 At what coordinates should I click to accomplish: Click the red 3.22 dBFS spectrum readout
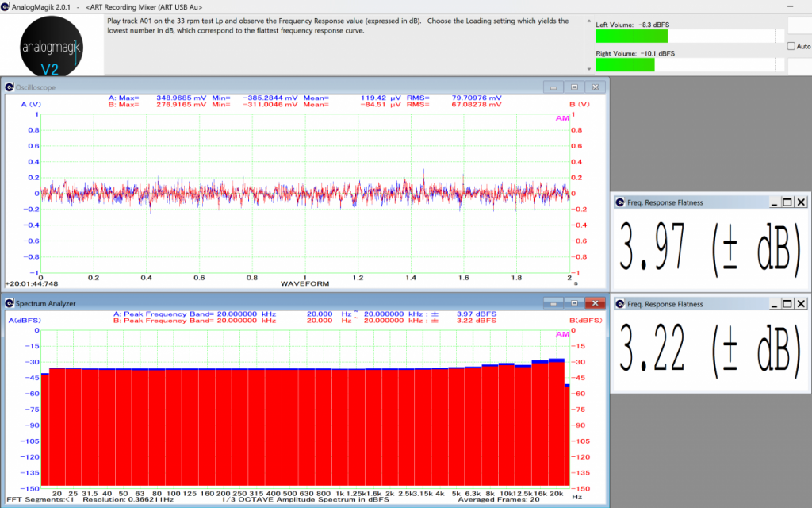477,321
